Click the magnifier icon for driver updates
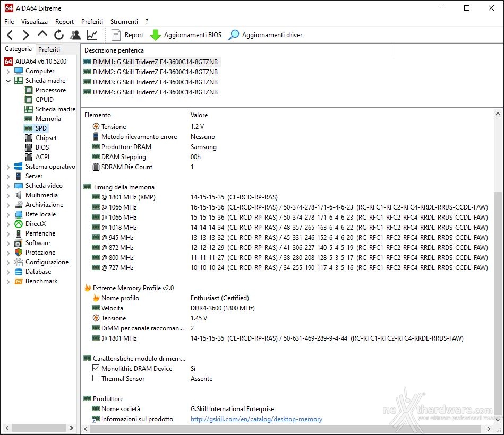504x435 pixels. [x=234, y=34]
